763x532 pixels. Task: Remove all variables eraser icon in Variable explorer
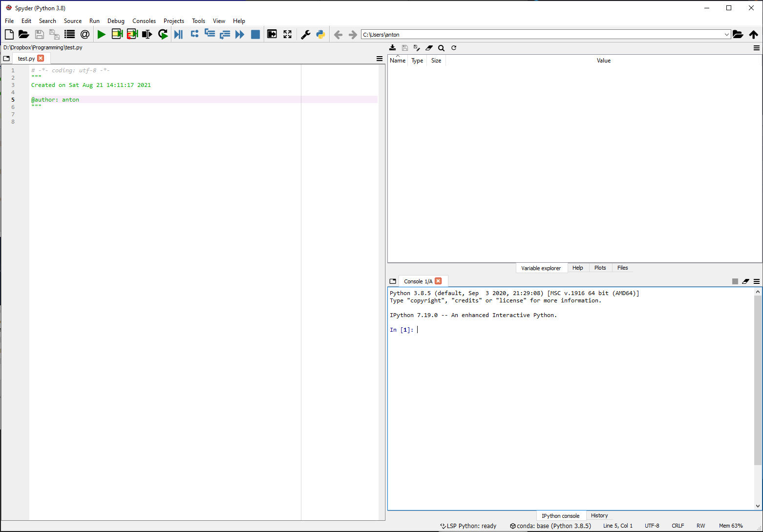tap(429, 48)
